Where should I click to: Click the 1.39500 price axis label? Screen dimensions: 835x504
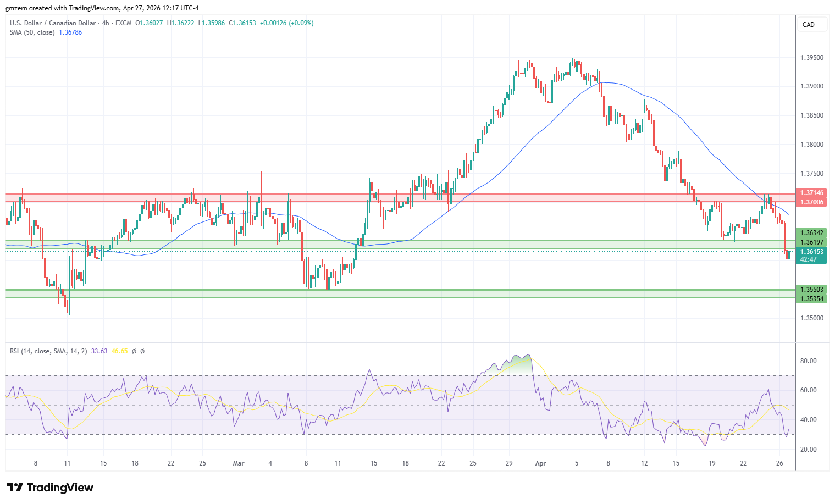tap(812, 58)
